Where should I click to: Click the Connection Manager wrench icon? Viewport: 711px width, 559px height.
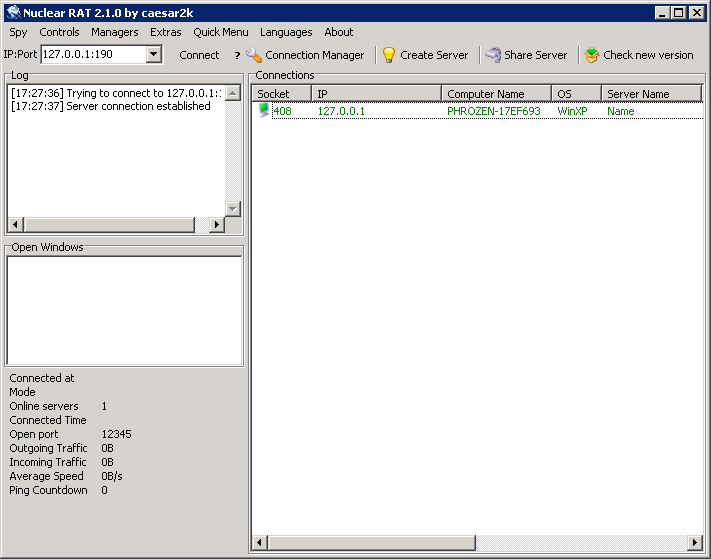[x=254, y=55]
